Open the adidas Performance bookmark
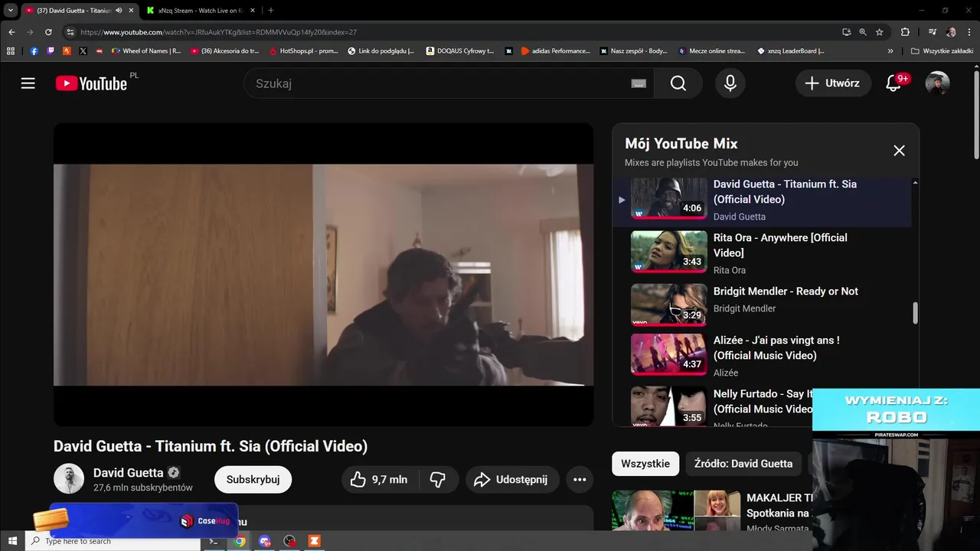 coord(556,51)
